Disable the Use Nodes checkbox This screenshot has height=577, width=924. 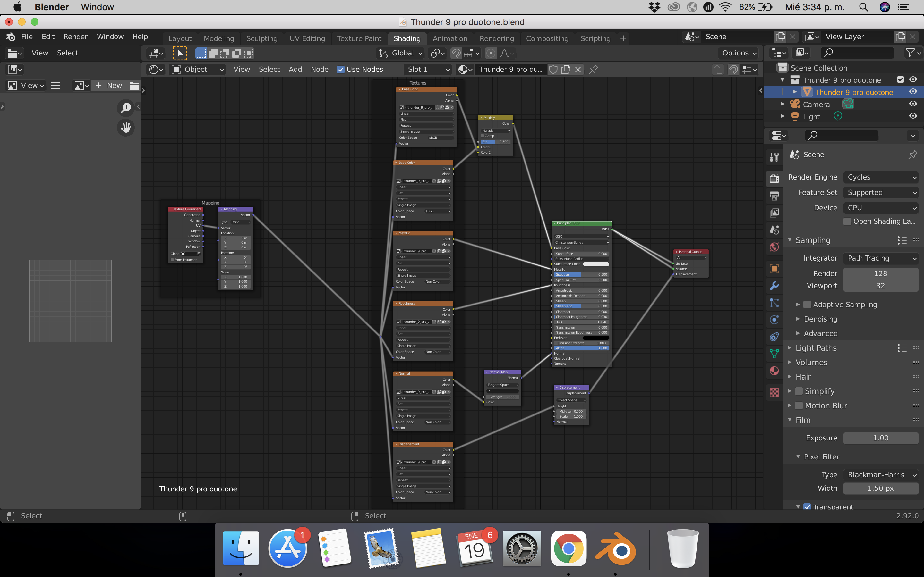point(341,70)
